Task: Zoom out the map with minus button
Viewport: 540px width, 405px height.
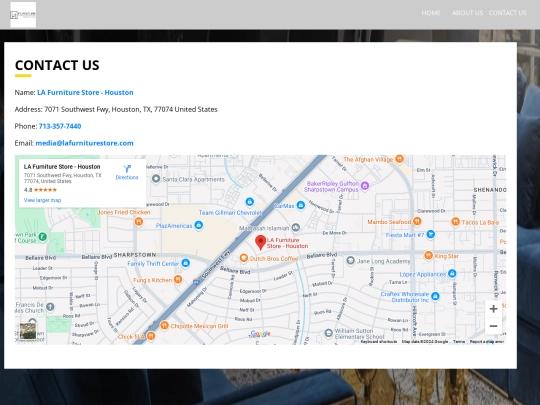Action: 493,326
